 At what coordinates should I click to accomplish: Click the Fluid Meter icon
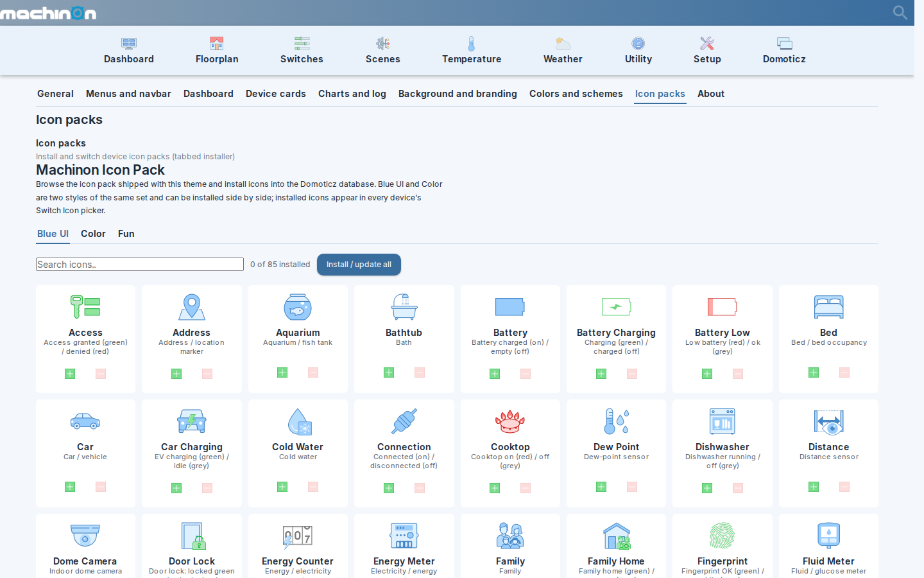(x=828, y=536)
